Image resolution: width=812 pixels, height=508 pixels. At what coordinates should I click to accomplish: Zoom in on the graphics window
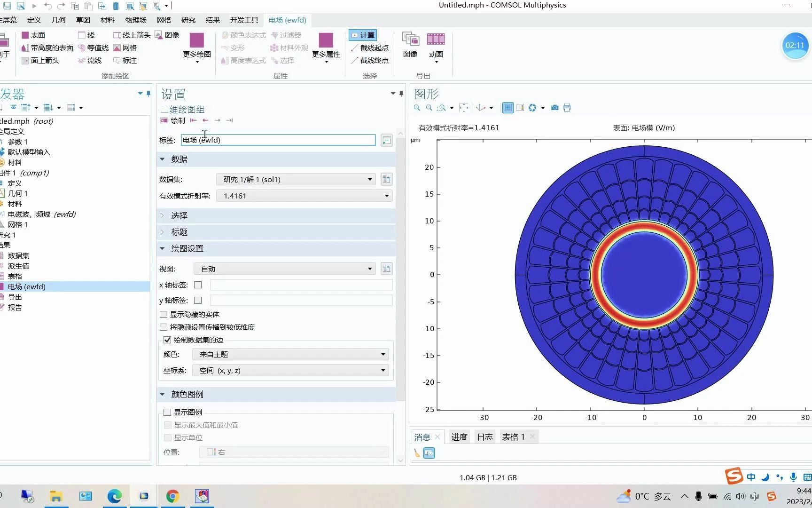click(x=417, y=108)
